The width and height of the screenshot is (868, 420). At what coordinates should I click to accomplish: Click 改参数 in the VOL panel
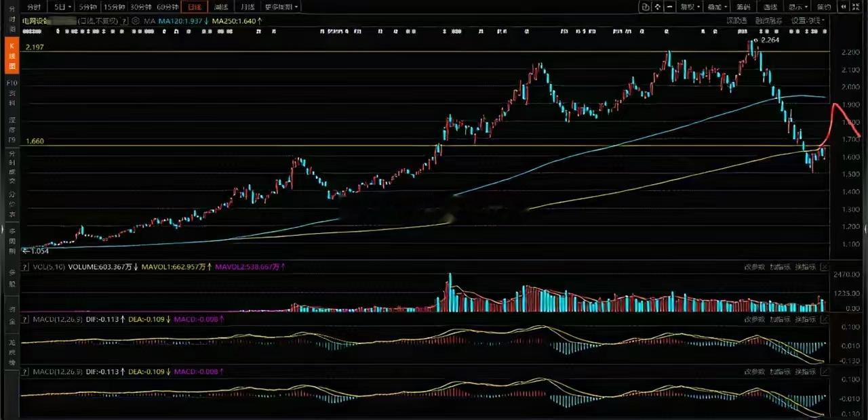tap(754, 267)
